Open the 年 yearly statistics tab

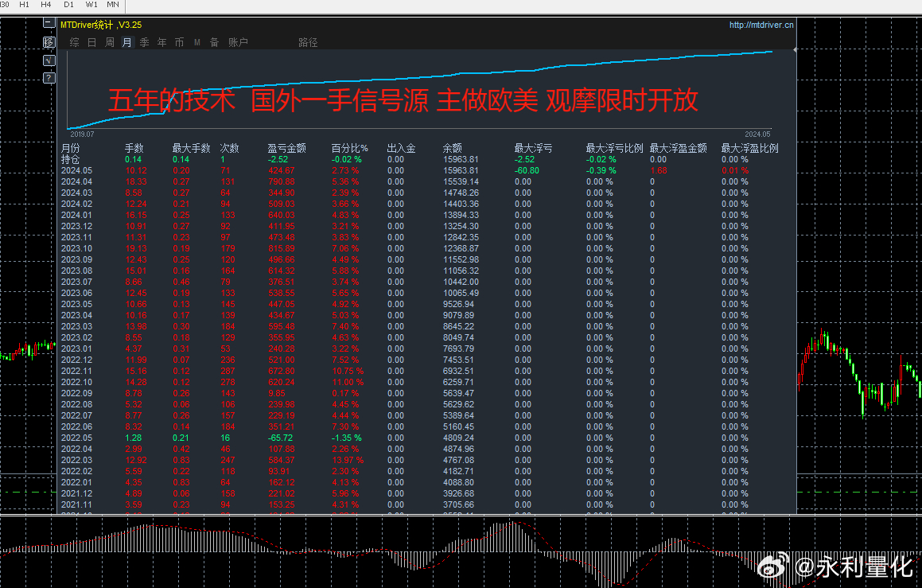[161, 42]
